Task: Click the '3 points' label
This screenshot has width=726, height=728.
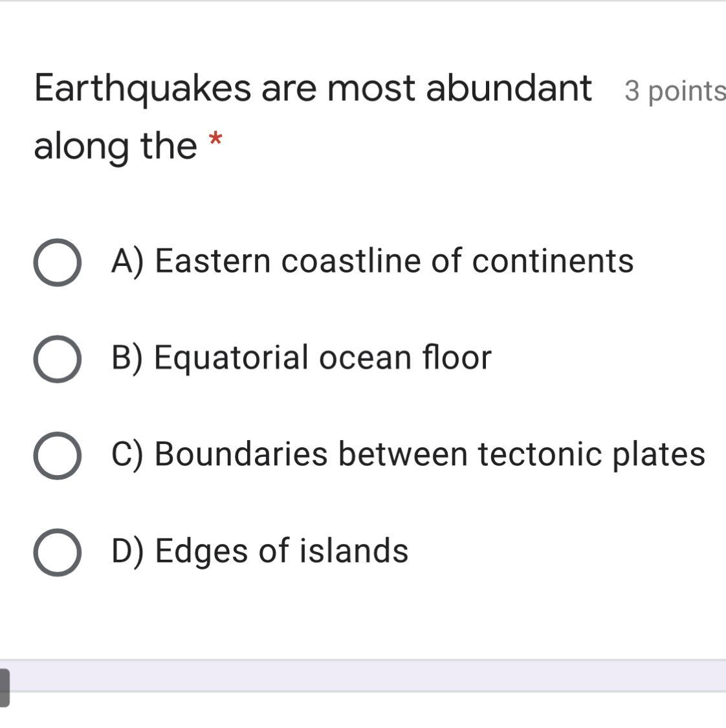Action: (674, 91)
